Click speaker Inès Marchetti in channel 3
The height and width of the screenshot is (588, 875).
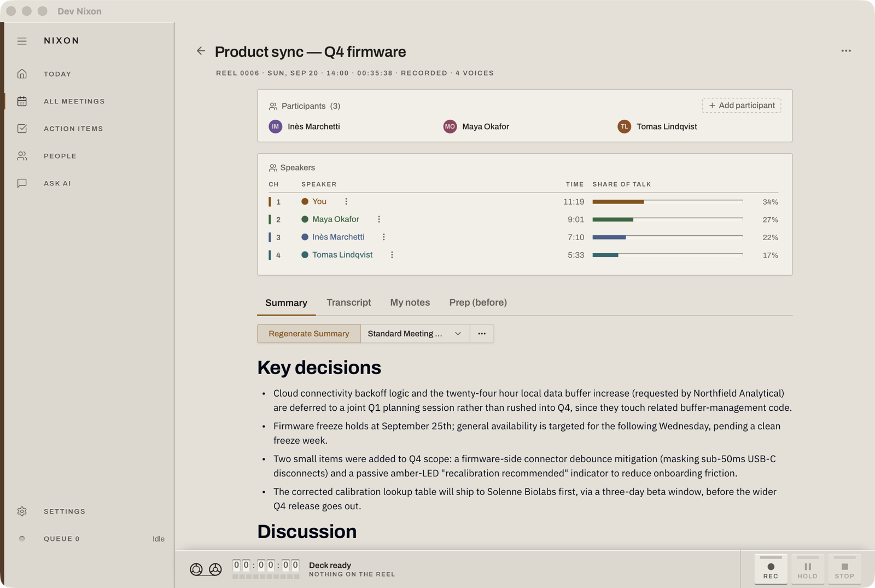[x=339, y=237]
